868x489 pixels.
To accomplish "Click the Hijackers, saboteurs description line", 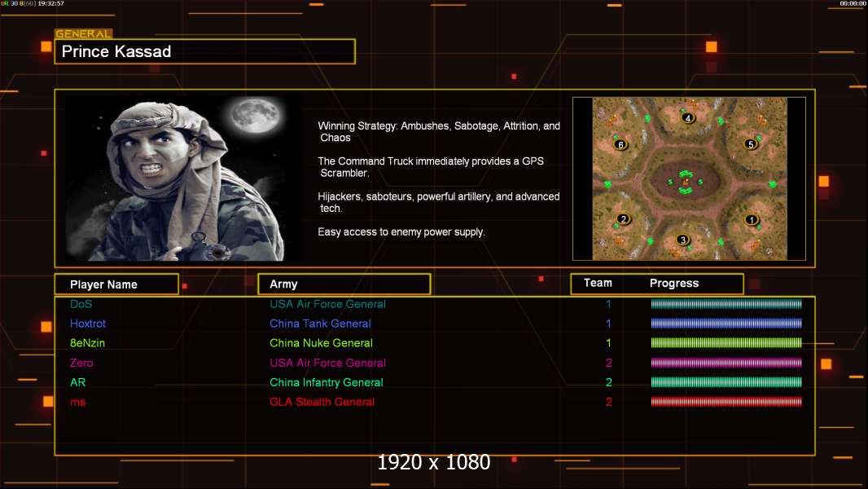I will pos(438,202).
